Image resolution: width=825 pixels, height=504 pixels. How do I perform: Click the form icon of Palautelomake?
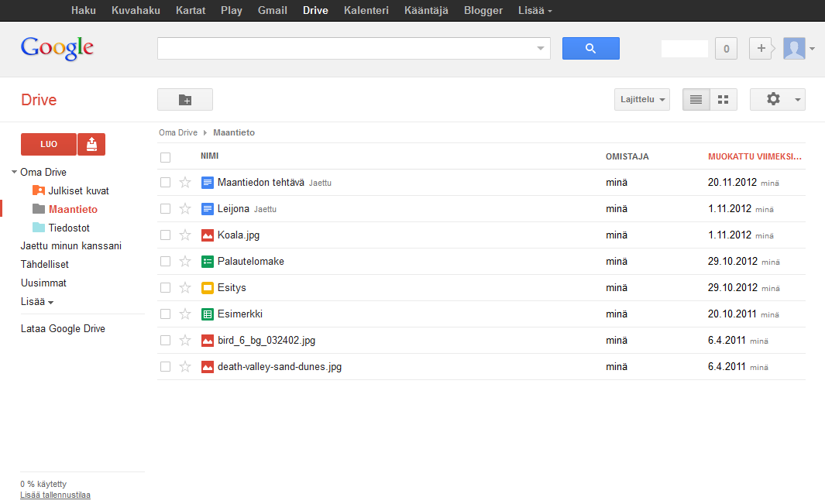(208, 262)
